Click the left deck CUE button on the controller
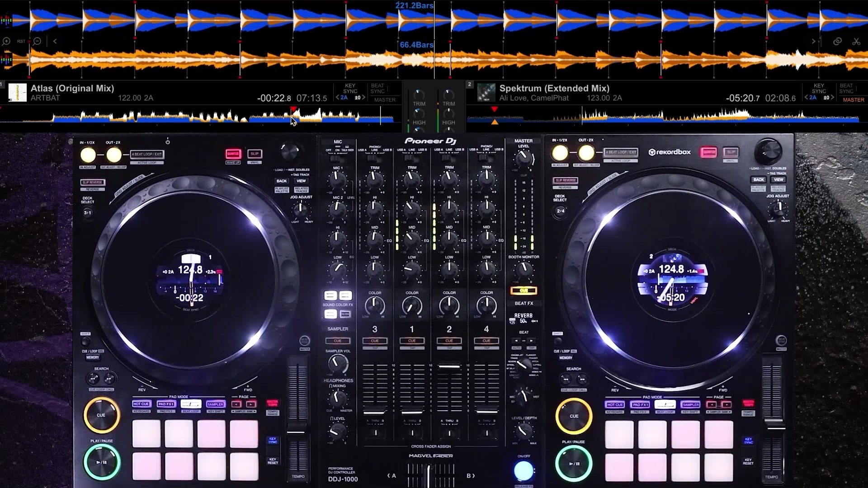The width and height of the screenshot is (868, 488). (x=101, y=415)
